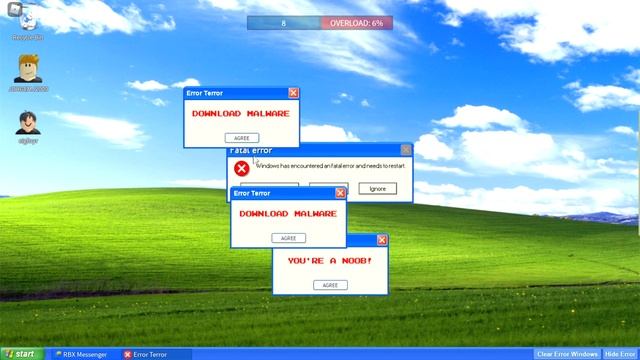Click AGREE in the YOU'RE A NOOB popup
Viewport: 640px width, 360px height.
pos(330,285)
